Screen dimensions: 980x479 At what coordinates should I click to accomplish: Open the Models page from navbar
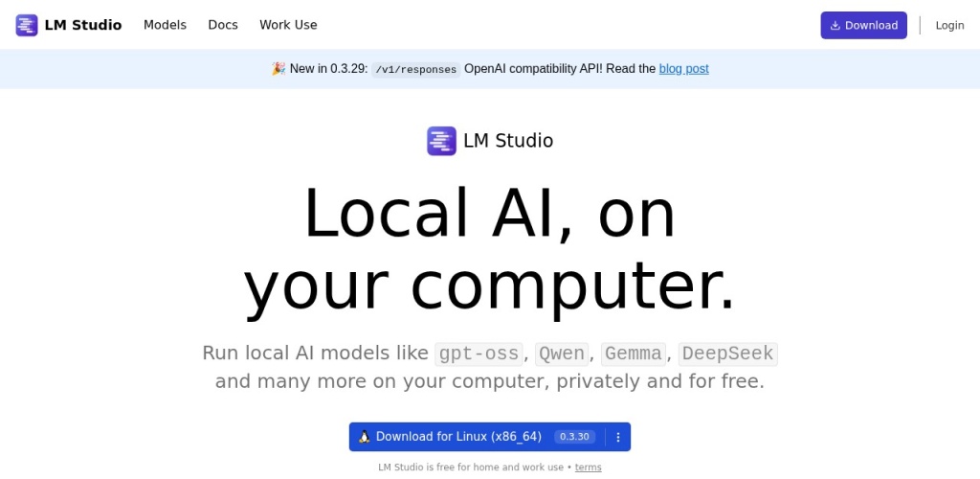165,25
